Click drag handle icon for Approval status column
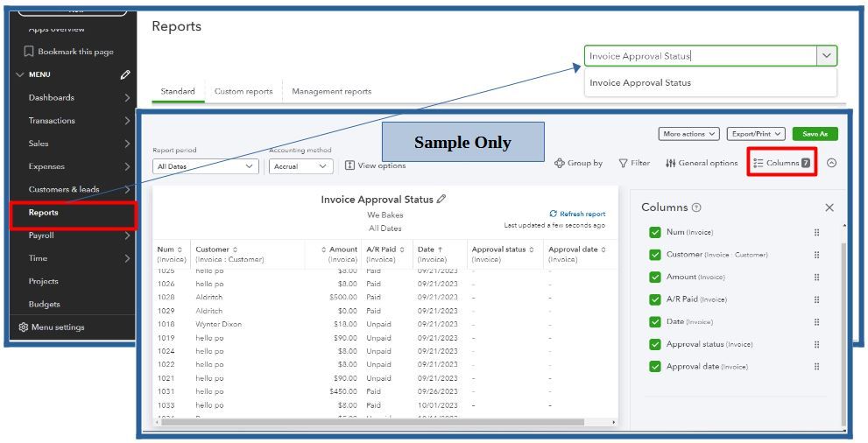 coord(816,345)
